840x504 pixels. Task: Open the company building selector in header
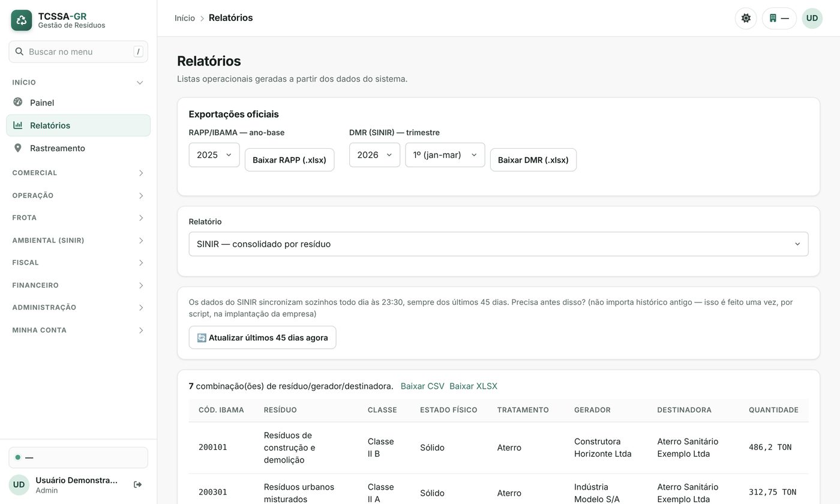tap(779, 18)
